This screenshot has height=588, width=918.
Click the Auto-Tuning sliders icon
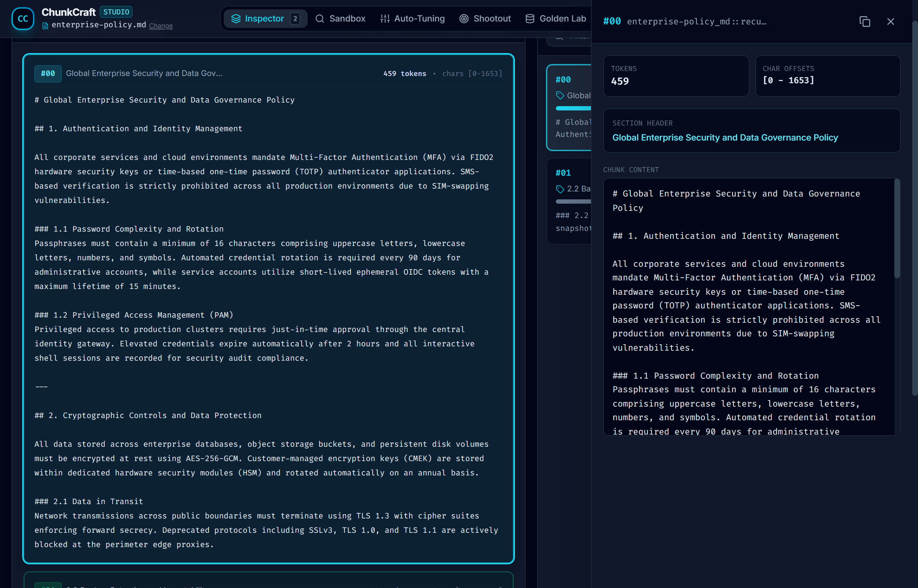[385, 19]
